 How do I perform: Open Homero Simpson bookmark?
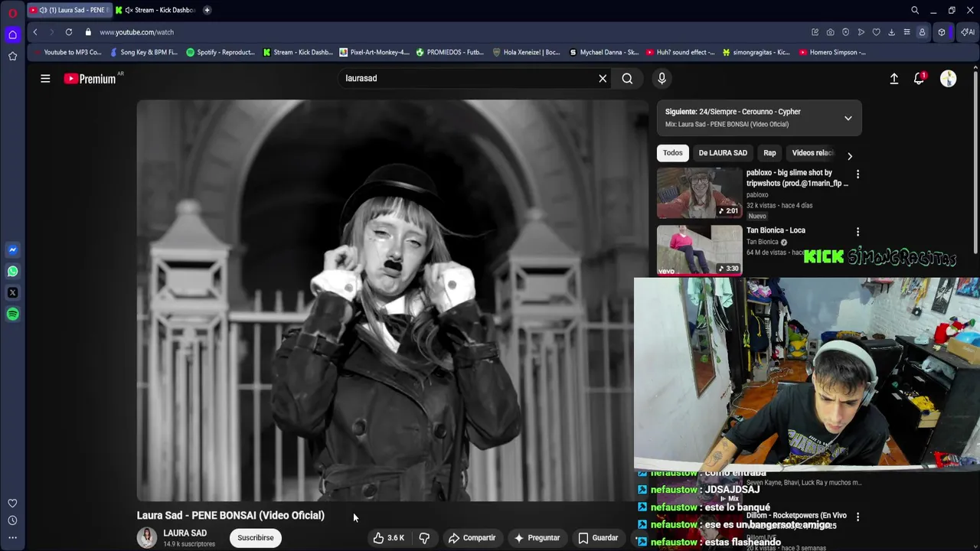pos(832,52)
